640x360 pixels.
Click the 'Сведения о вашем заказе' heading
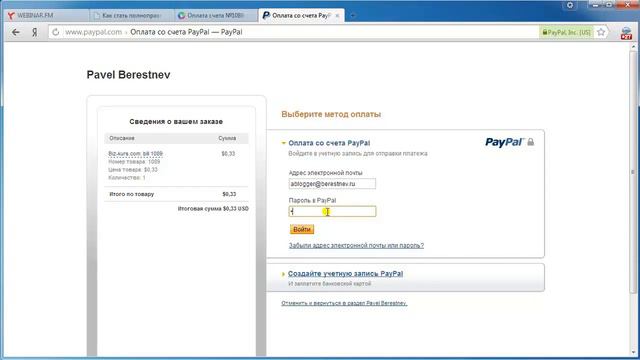coord(176,122)
